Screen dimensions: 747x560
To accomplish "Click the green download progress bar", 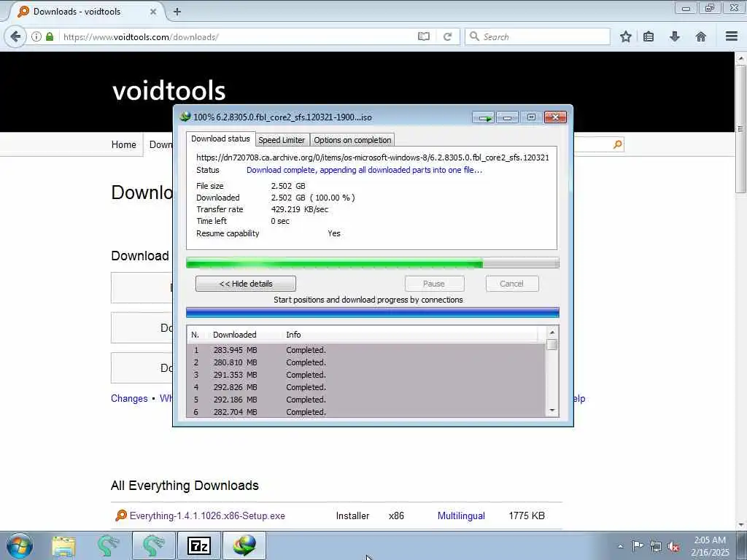I will 372,262.
